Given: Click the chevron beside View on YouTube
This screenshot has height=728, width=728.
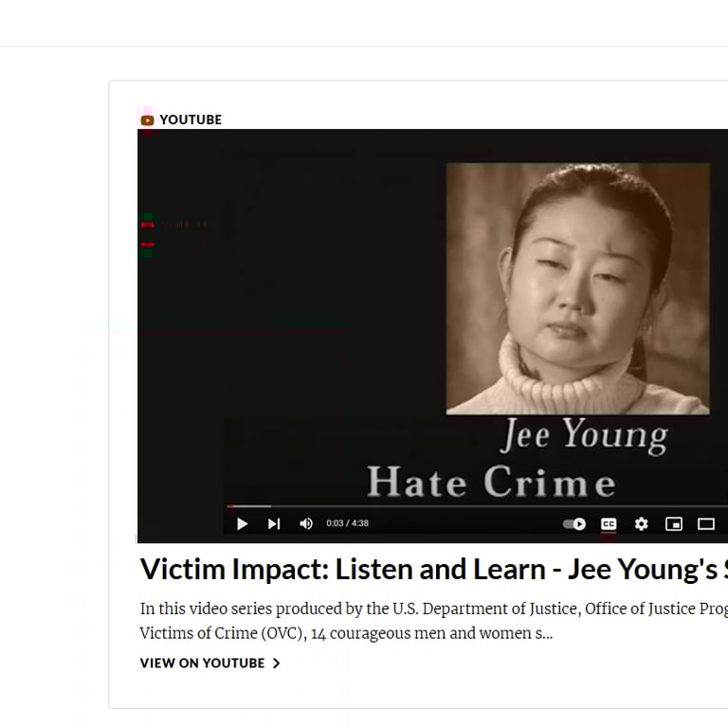Looking at the screenshot, I should (x=276, y=663).
